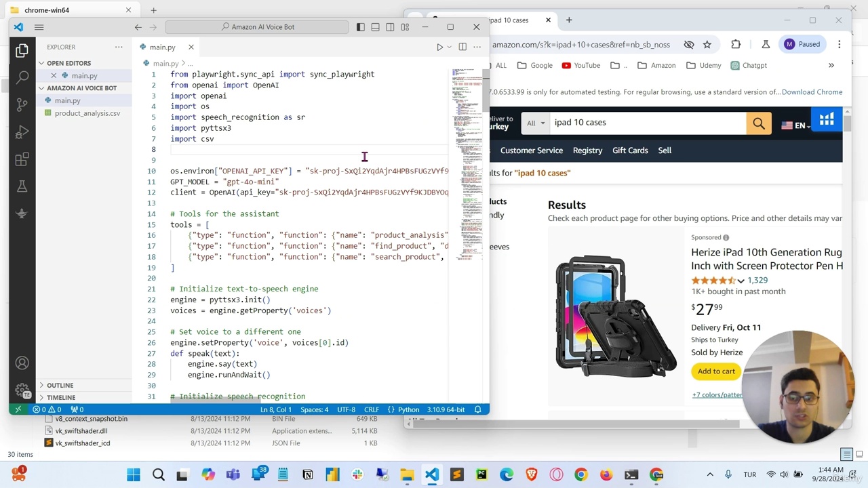Toggle Secondary Side Bar in VS Code title bar
Viewport: 868px width, 488px height.
tap(390, 27)
